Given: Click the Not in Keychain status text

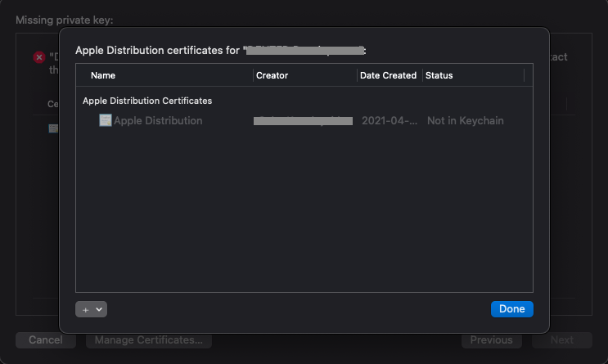Looking at the screenshot, I should pos(466,120).
